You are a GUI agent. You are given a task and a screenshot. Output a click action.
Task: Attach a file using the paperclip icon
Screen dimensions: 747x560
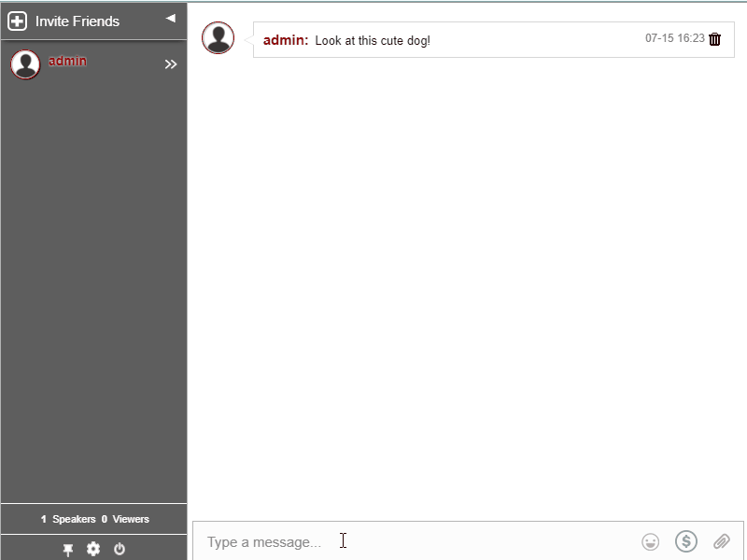722,541
